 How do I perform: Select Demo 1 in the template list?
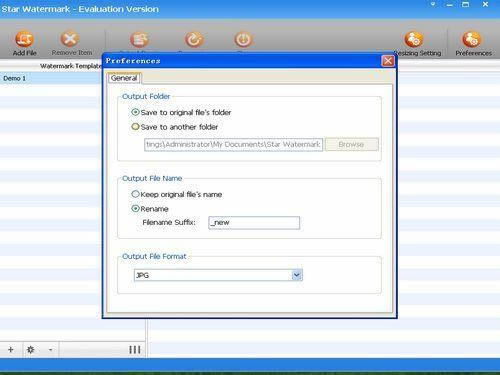(x=50, y=78)
